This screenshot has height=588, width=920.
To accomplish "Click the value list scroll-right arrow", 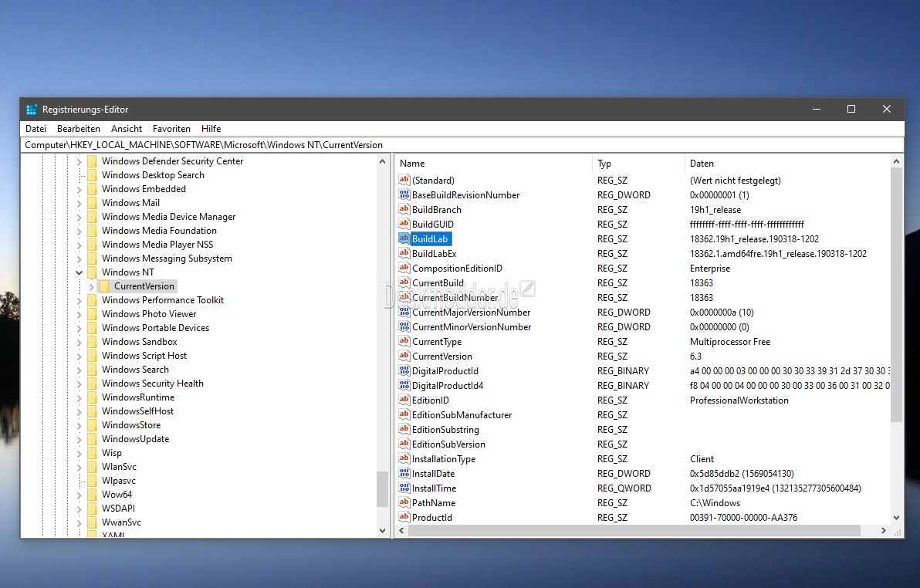I will (883, 530).
